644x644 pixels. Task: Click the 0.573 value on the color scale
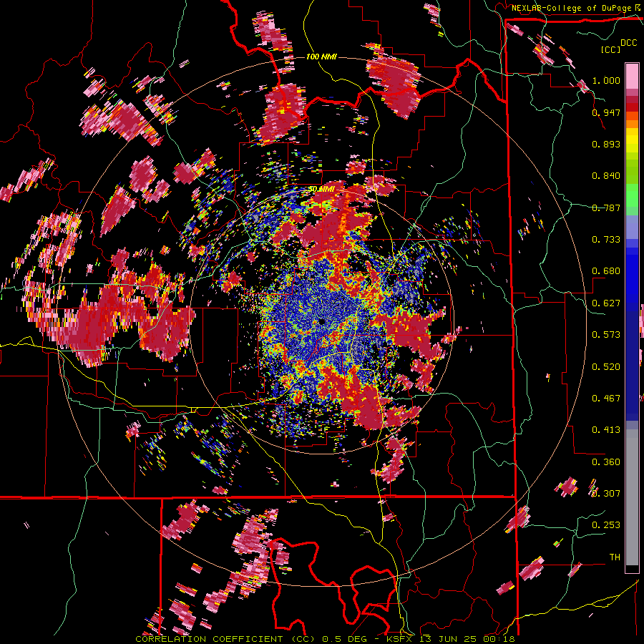pos(606,335)
